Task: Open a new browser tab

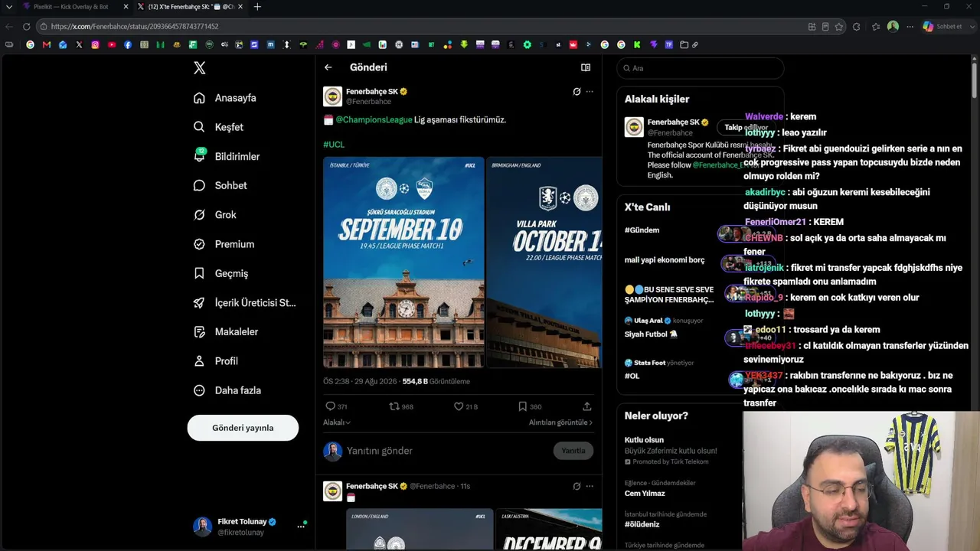Action: click(x=257, y=7)
